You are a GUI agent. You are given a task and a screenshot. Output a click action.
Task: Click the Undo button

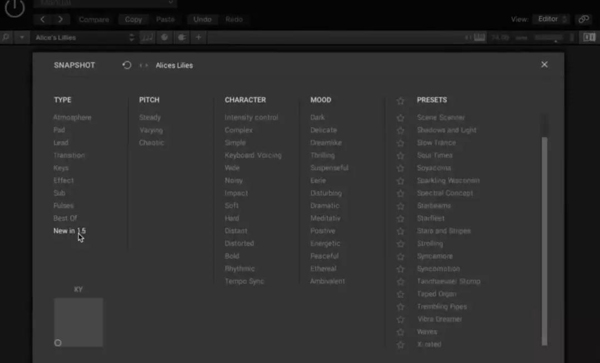click(202, 19)
